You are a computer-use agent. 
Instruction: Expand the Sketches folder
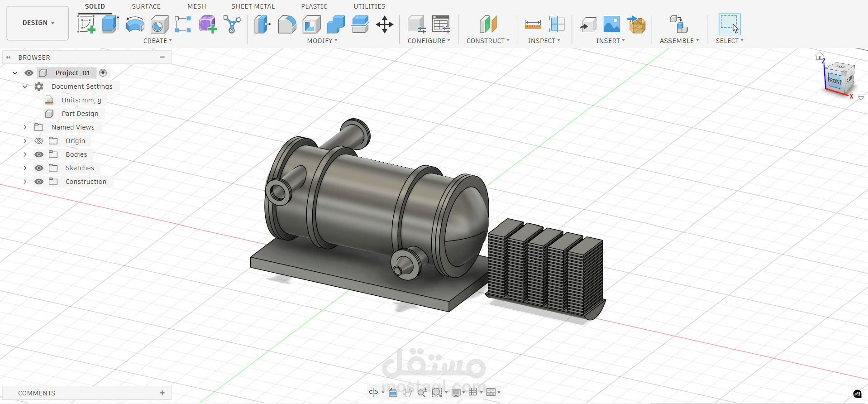pos(25,168)
